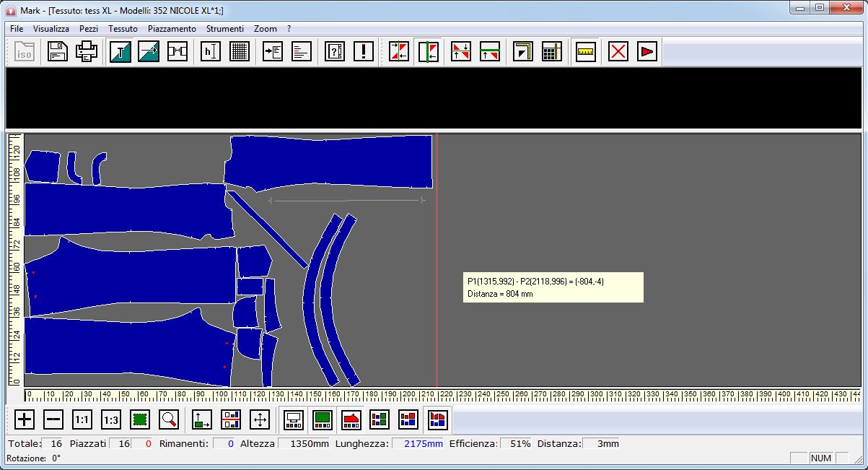Click the Altezza value 1350mm
Screen dimensions: 868x470
click(304, 443)
